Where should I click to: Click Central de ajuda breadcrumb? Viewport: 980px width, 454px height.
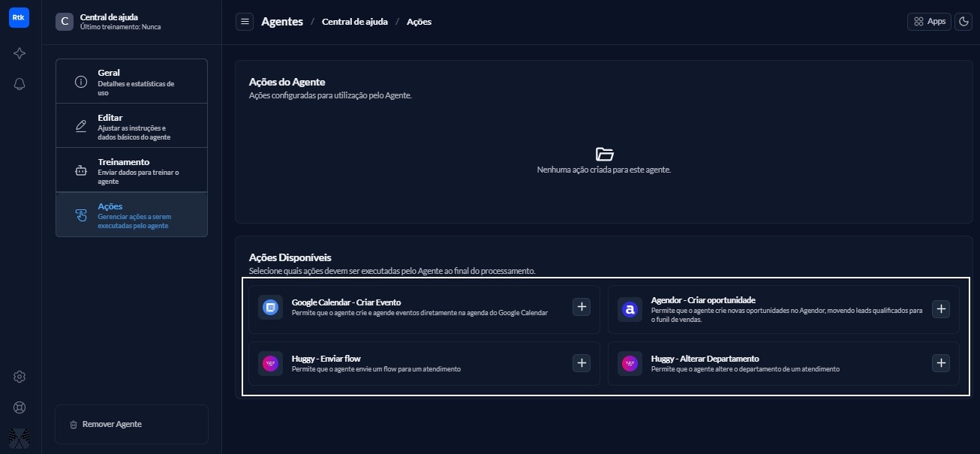tap(354, 22)
